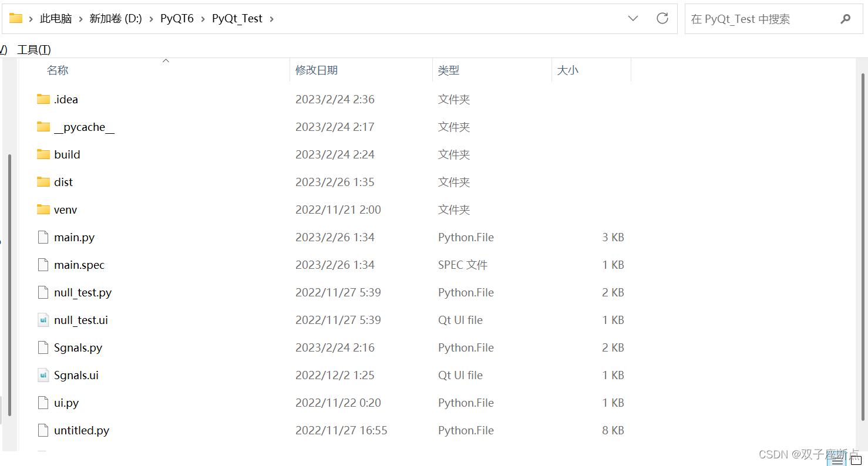Image resolution: width=868 pixels, height=466 pixels.
Task: Click 3 KB size of main.py
Action: tap(613, 237)
